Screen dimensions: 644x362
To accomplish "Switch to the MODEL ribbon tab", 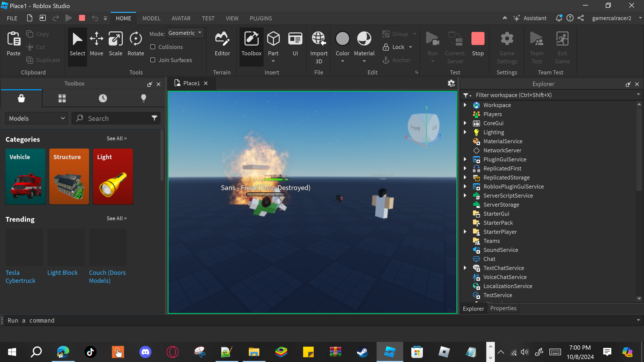I will (151, 18).
